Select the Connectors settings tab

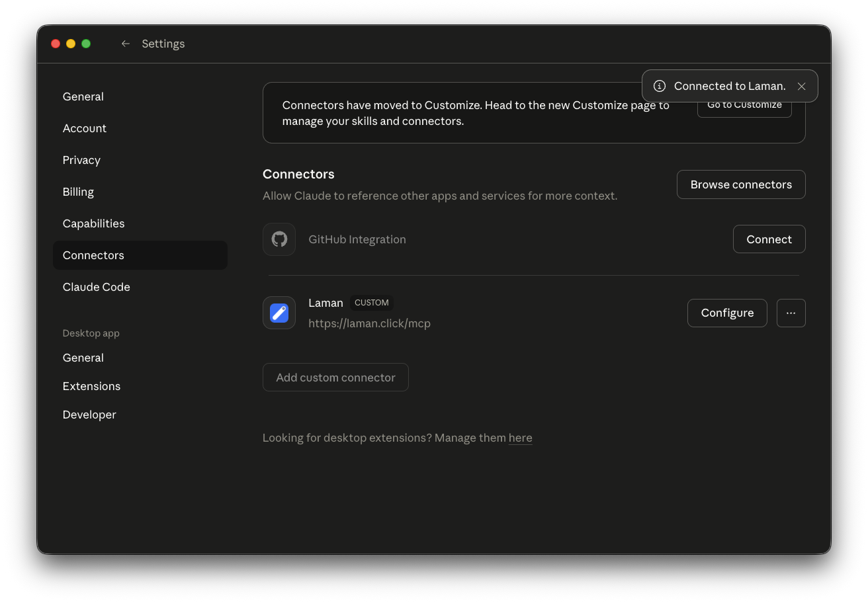[140, 255]
